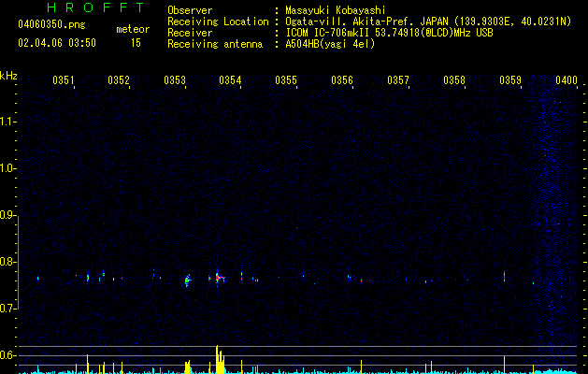Click the HROFFT title text
Viewport: 588px width, 374px height.
point(96,7)
